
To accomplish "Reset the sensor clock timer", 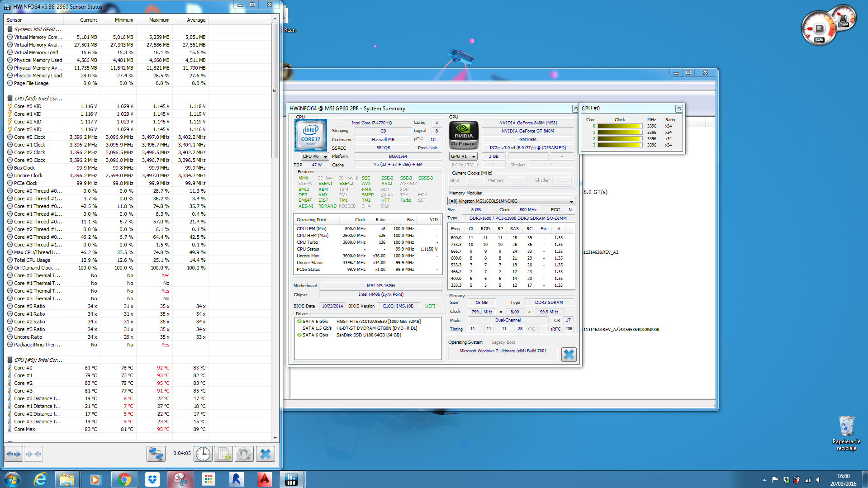I will coord(203,454).
